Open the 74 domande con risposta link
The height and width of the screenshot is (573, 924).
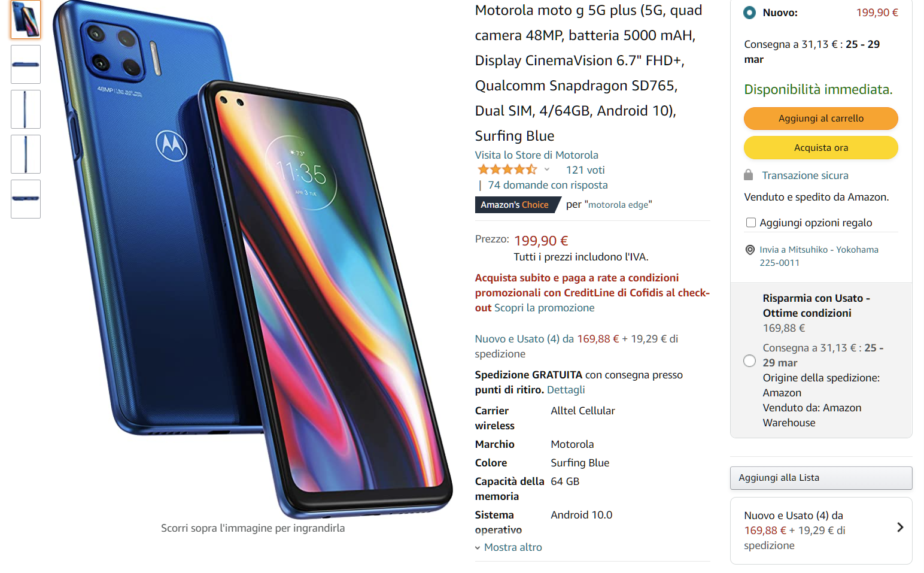548,185
